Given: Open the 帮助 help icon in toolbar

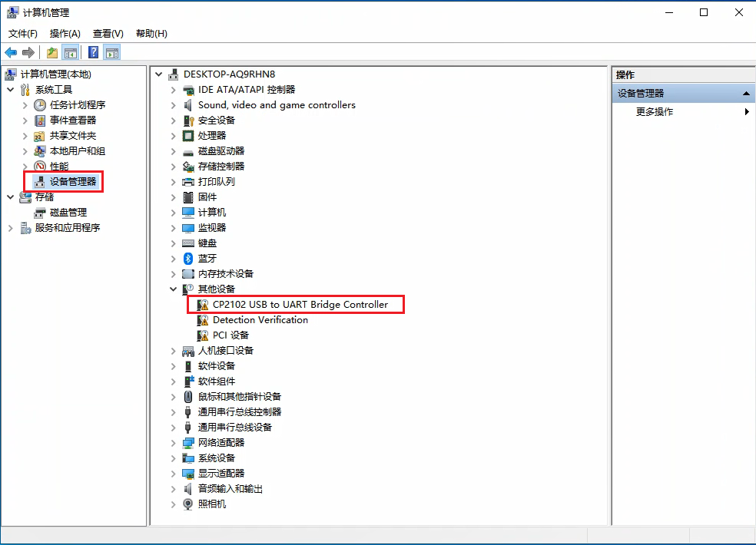Looking at the screenshot, I should pyautogui.click(x=93, y=52).
